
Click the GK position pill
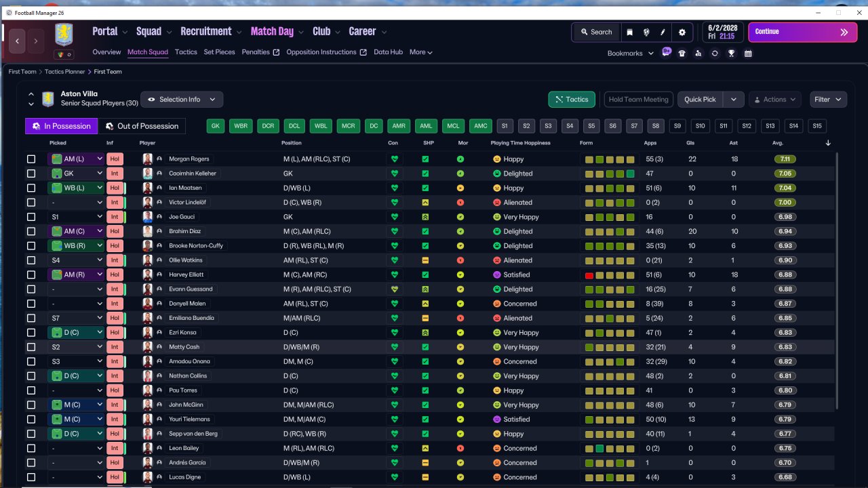(216, 126)
